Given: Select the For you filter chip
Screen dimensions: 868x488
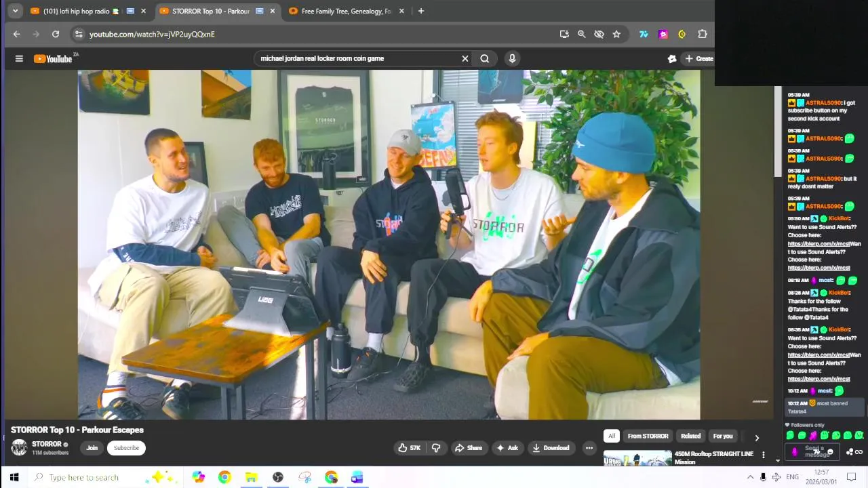Looking at the screenshot, I should (x=723, y=436).
